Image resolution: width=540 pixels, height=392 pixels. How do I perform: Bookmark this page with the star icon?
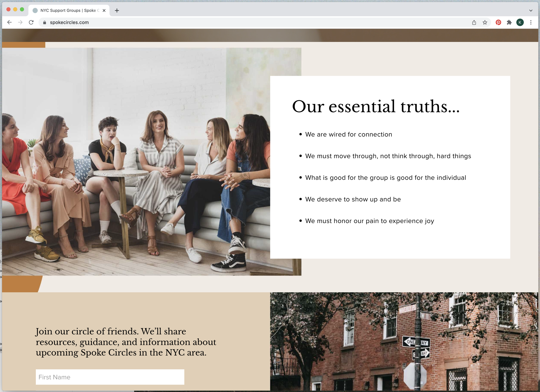tap(485, 22)
